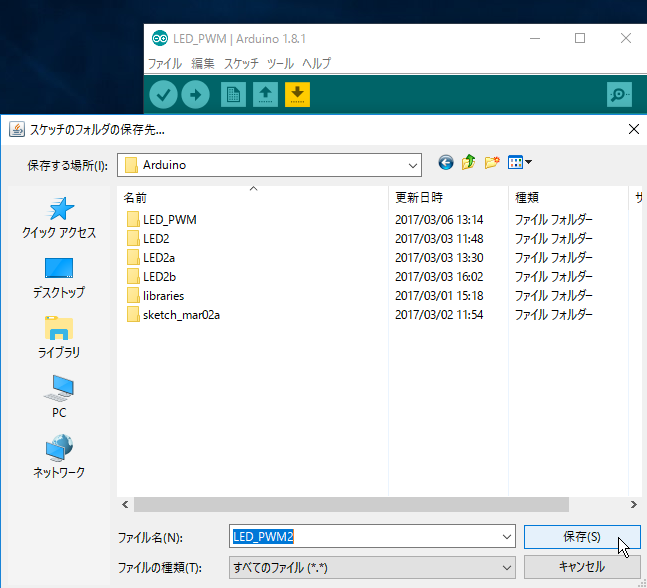Select Quick Access (クイック アクセス) in sidebar
The height and width of the screenshot is (588, 647).
pyautogui.click(x=59, y=218)
